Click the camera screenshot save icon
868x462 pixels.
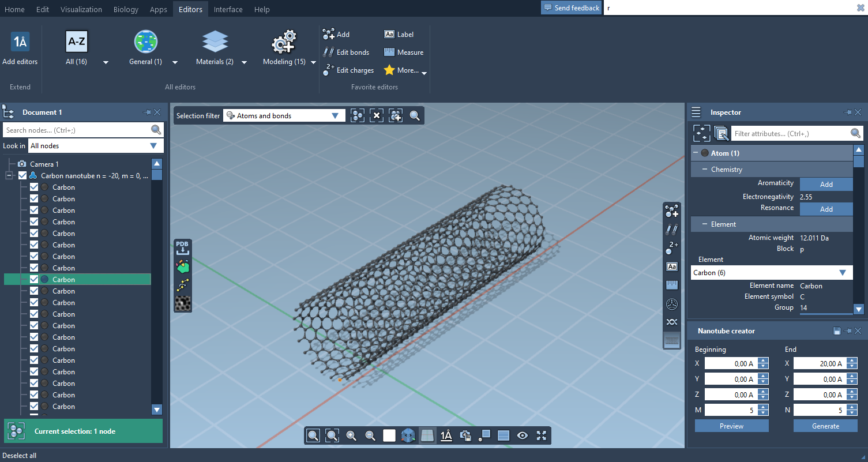(465, 435)
